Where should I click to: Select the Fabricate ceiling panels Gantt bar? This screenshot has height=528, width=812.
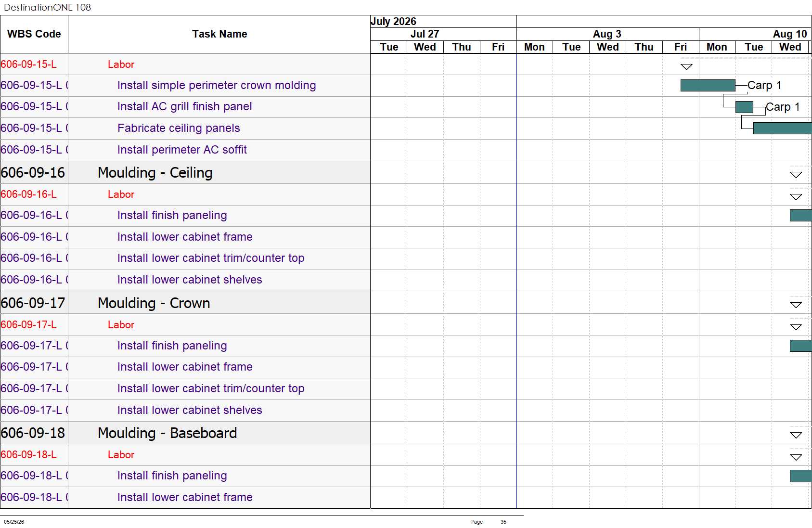[782, 128]
